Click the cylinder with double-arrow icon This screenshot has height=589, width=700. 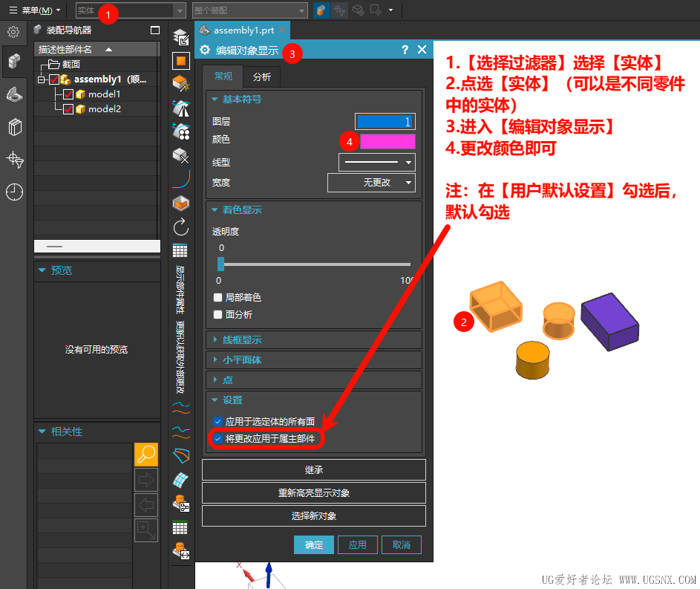coord(181,550)
